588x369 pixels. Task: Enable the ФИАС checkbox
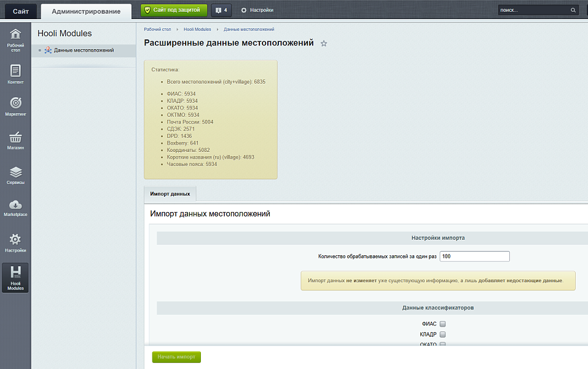click(442, 324)
